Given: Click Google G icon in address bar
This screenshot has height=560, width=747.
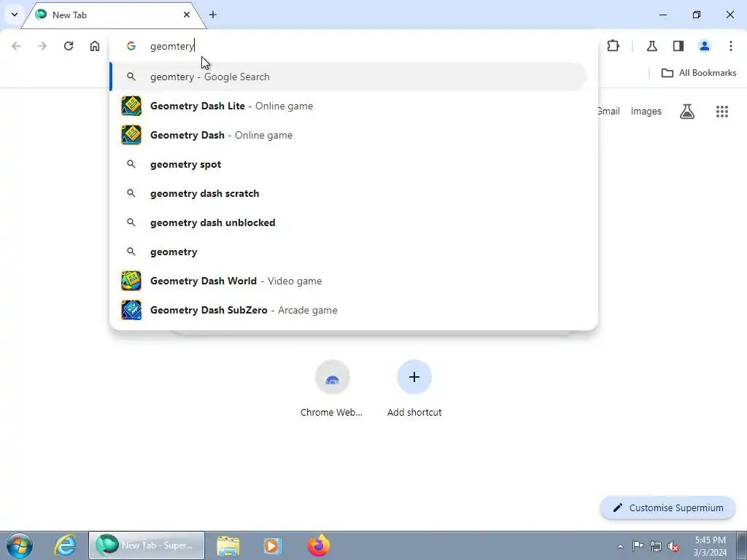Looking at the screenshot, I should [131, 46].
